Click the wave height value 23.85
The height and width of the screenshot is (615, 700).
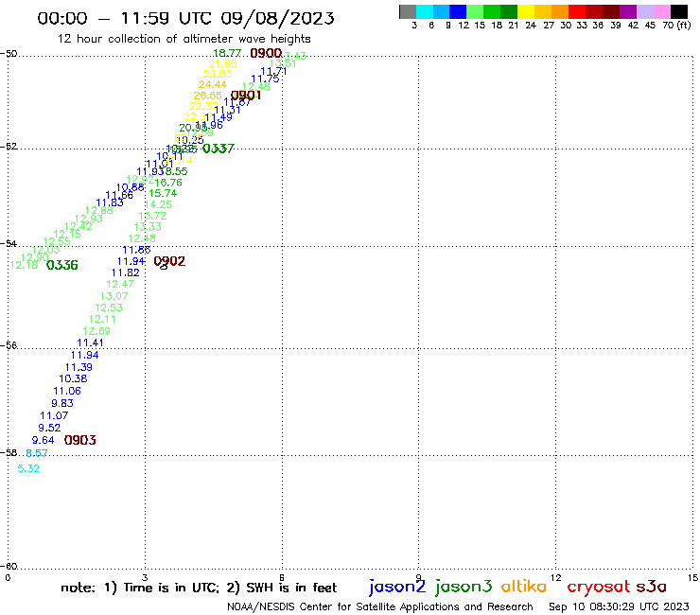[218, 74]
